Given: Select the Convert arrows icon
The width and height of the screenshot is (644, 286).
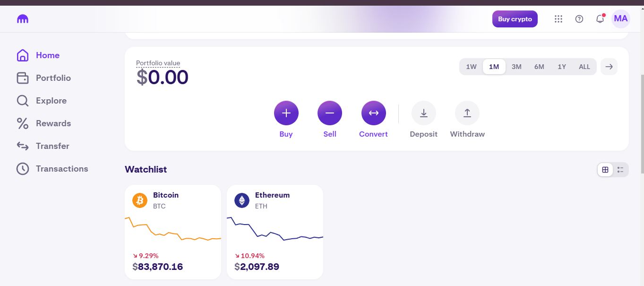Looking at the screenshot, I should pyautogui.click(x=374, y=113).
